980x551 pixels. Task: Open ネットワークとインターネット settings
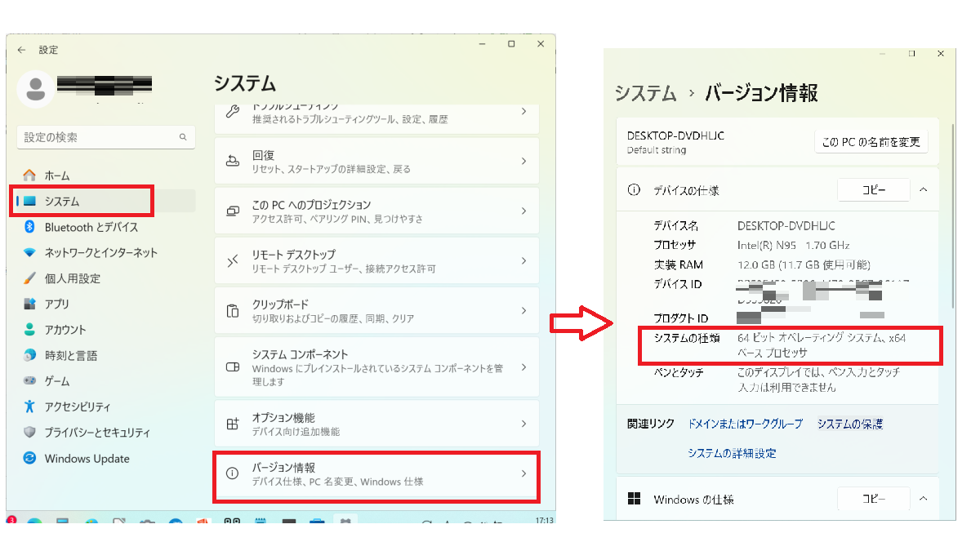click(x=100, y=252)
